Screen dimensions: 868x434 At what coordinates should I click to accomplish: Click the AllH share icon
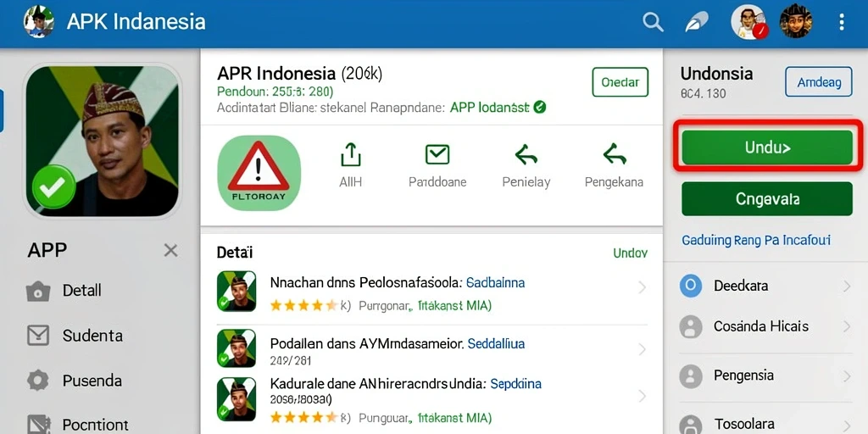pyautogui.click(x=350, y=154)
